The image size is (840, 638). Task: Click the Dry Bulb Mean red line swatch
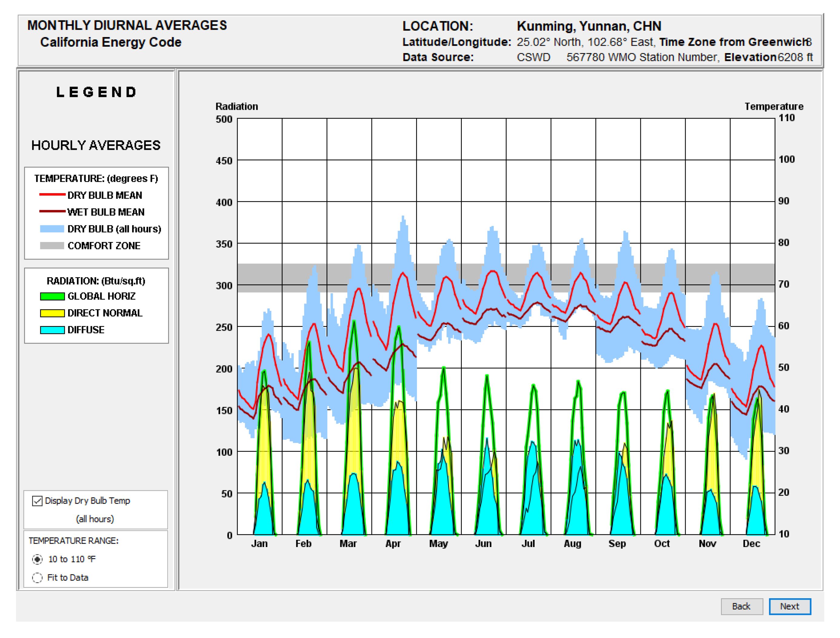click(x=52, y=195)
